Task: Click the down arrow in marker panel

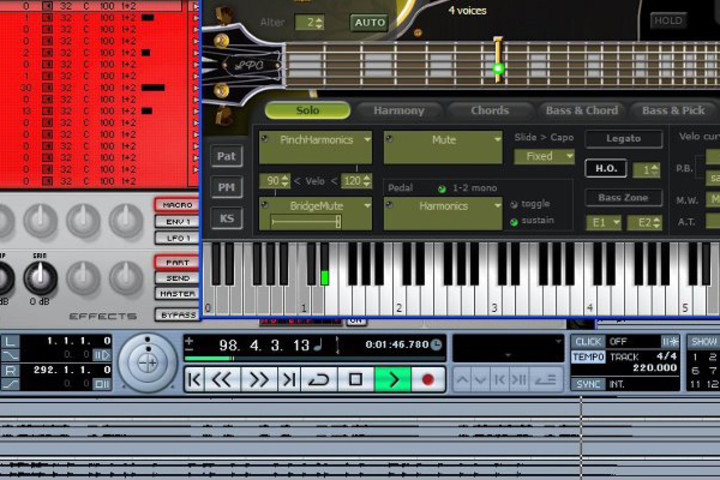Action: tap(481, 380)
